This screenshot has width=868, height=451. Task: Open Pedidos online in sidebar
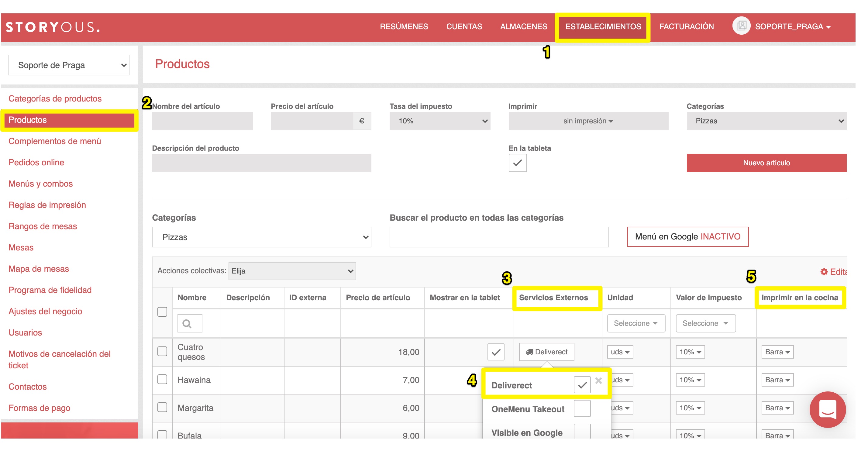(36, 162)
